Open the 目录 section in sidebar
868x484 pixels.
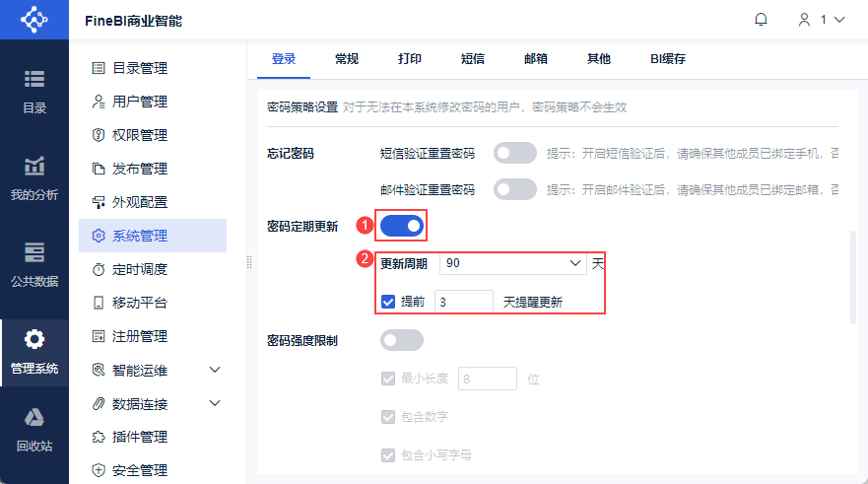pyautogui.click(x=34, y=91)
